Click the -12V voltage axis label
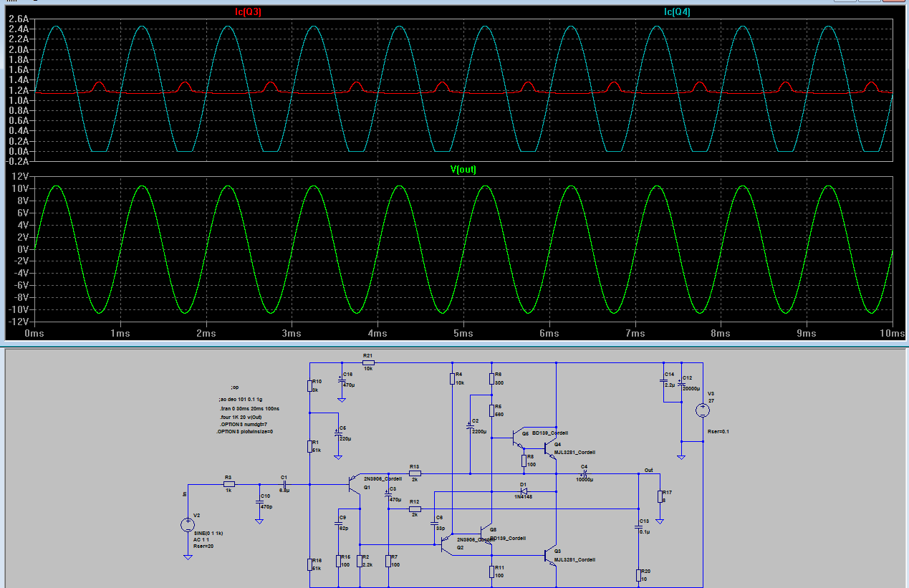Viewport: 909px width, 588px height. 19,322
